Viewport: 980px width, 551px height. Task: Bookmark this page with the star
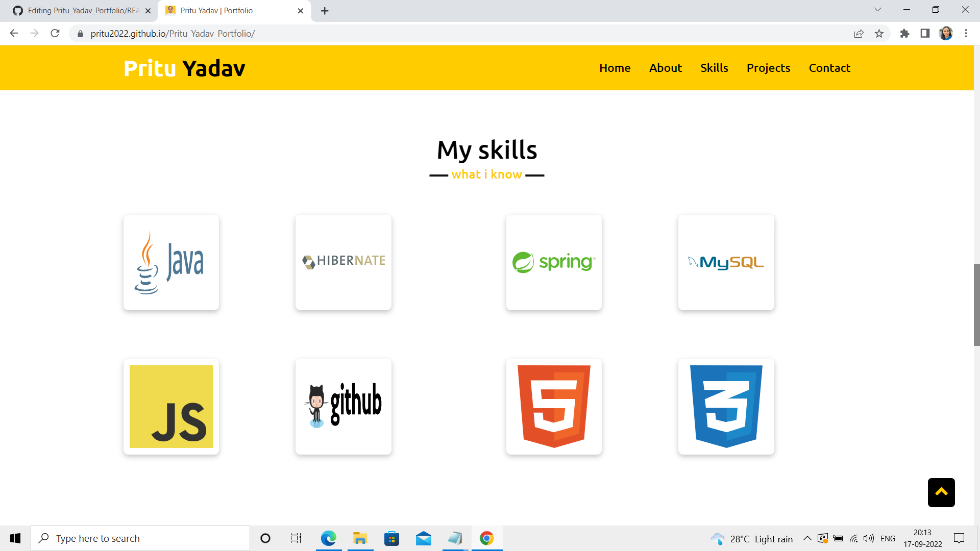[879, 33]
